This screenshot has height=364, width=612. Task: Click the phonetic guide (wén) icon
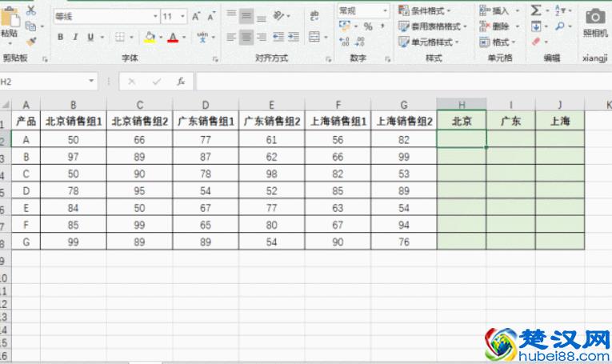[202, 37]
